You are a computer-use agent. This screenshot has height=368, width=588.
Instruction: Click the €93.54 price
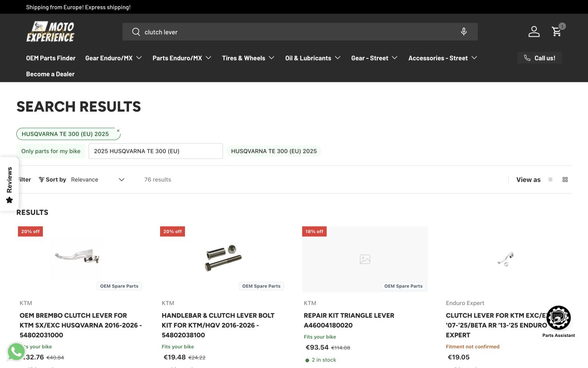(317, 347)
